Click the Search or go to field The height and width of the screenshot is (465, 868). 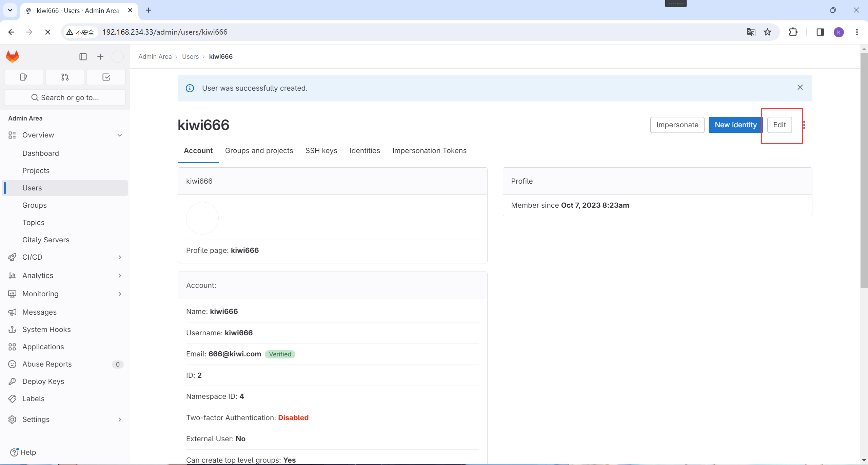click(65, 98)
